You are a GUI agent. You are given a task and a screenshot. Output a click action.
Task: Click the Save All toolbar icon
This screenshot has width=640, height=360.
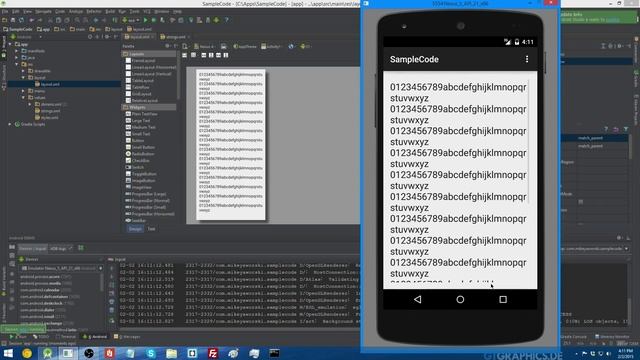pyautogui.click(x=13, y=20)
